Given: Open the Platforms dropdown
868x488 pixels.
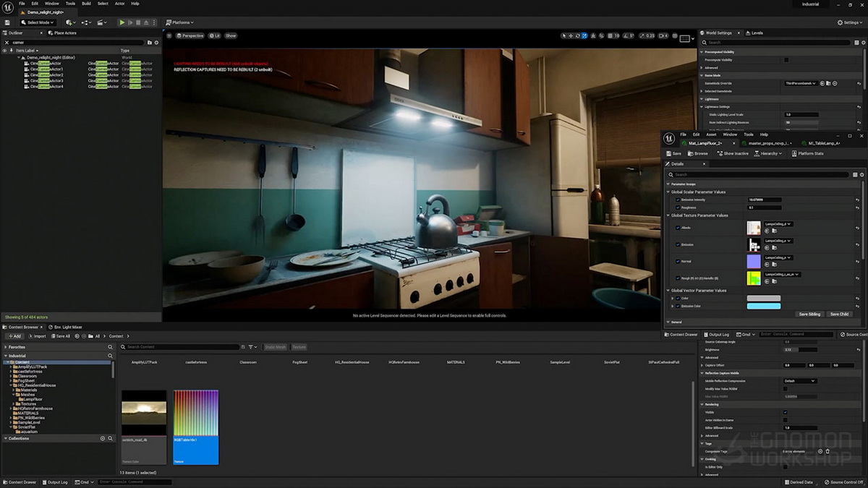Looking at the screenshot, I should (179, 22).
